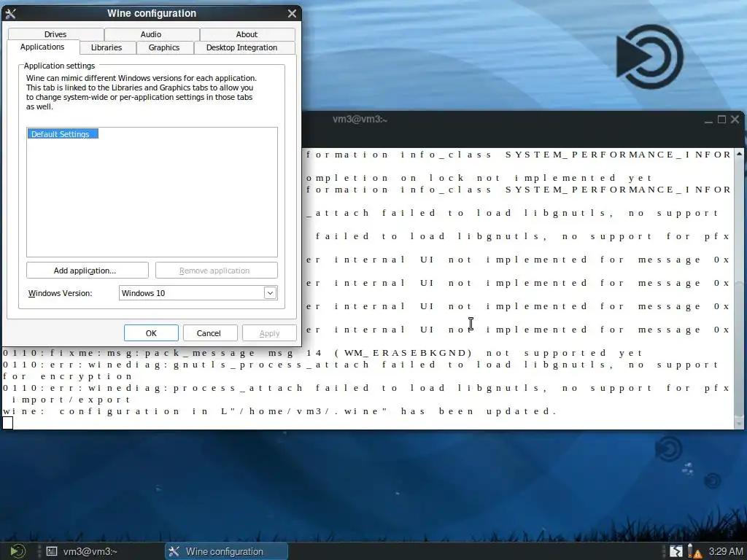
Task: Click the terminal icon in the taskbar
Action: coord(52,551)
